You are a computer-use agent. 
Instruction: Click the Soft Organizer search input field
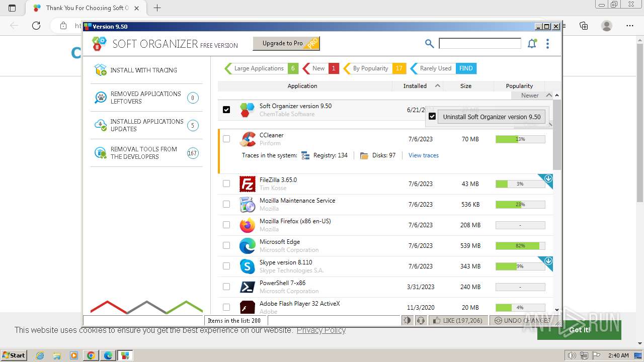480,44
